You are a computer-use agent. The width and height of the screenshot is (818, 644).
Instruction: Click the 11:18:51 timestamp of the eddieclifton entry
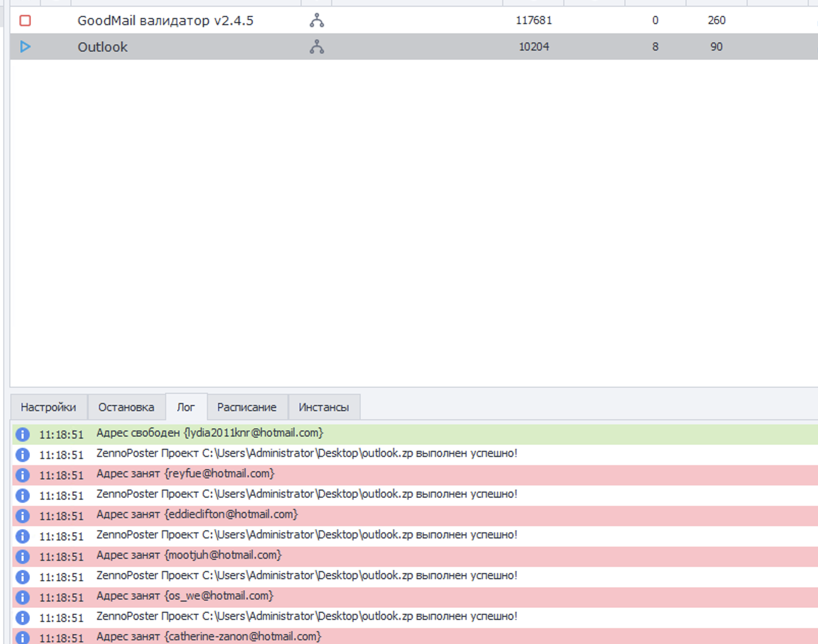61,516
